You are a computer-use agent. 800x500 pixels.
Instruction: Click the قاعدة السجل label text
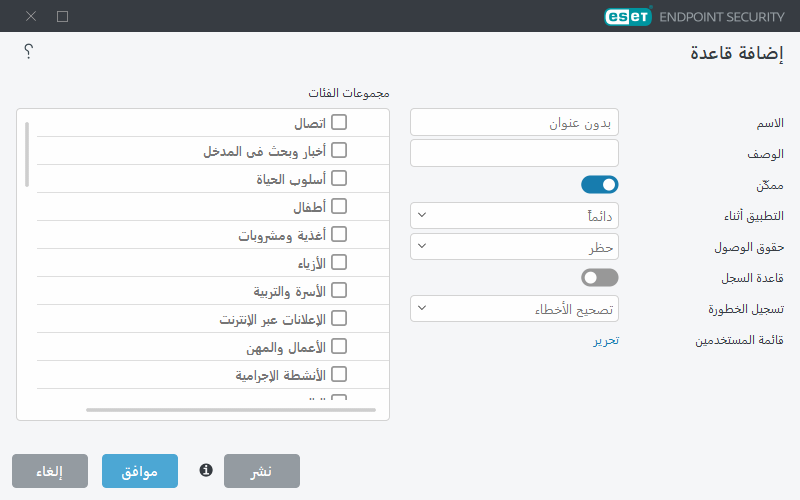[752, 278]
